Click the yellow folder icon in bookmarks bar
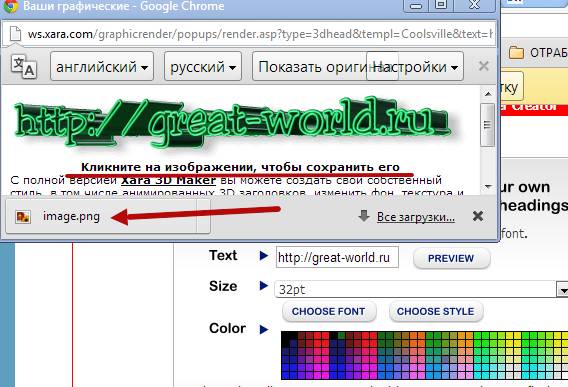This screenshot has height=387, width=568. click(516, 53)
